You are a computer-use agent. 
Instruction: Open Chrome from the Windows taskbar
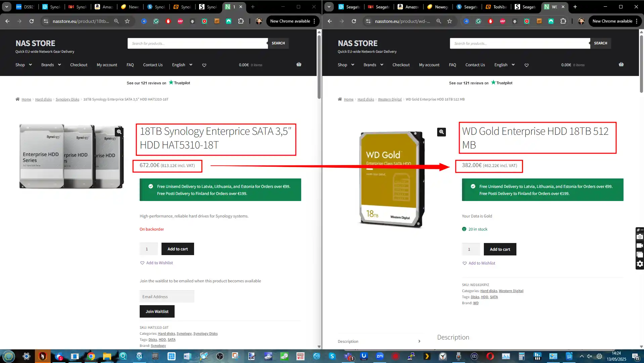point(91,356)
